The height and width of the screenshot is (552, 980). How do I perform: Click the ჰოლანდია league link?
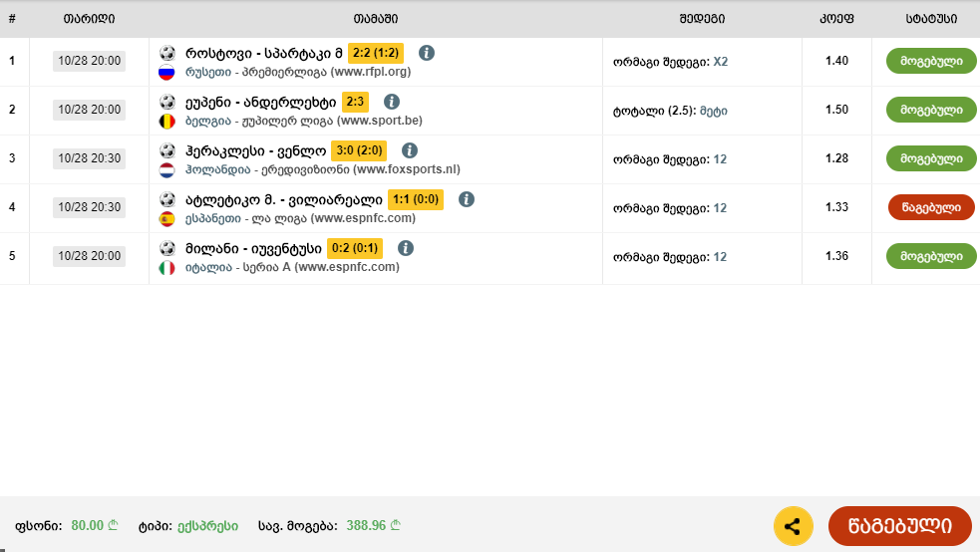[x=217, y=169]
